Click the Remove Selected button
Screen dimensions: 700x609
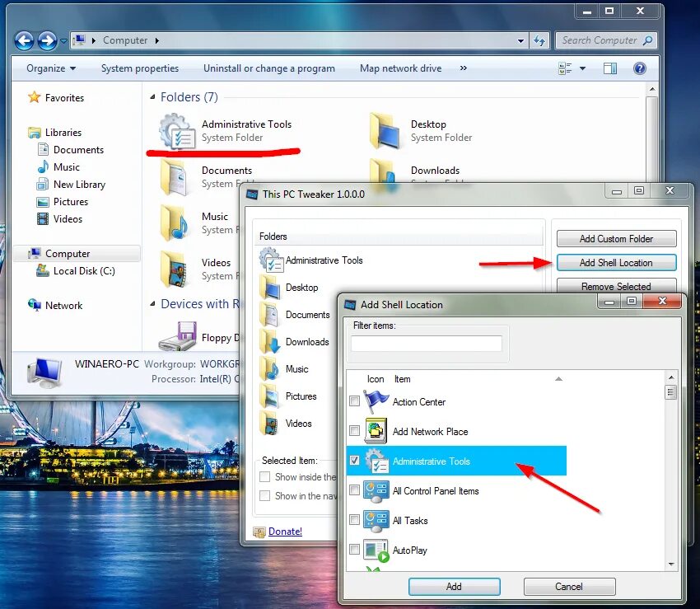(616, 286)
